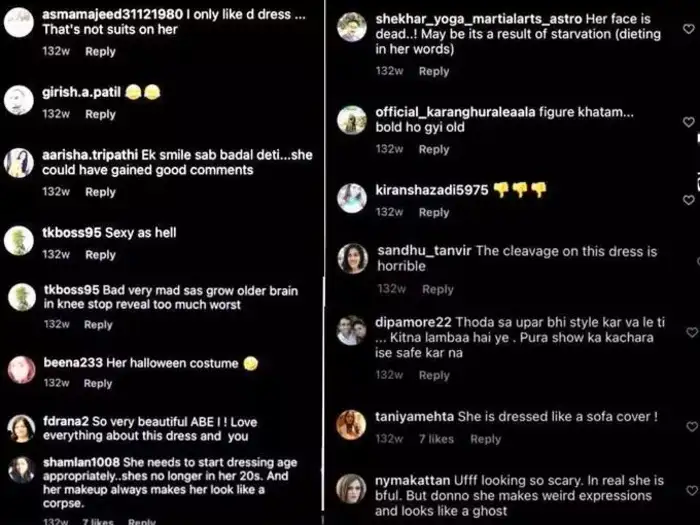
Task: Visit the nymakattan username profile
Action: pos(412,481)
